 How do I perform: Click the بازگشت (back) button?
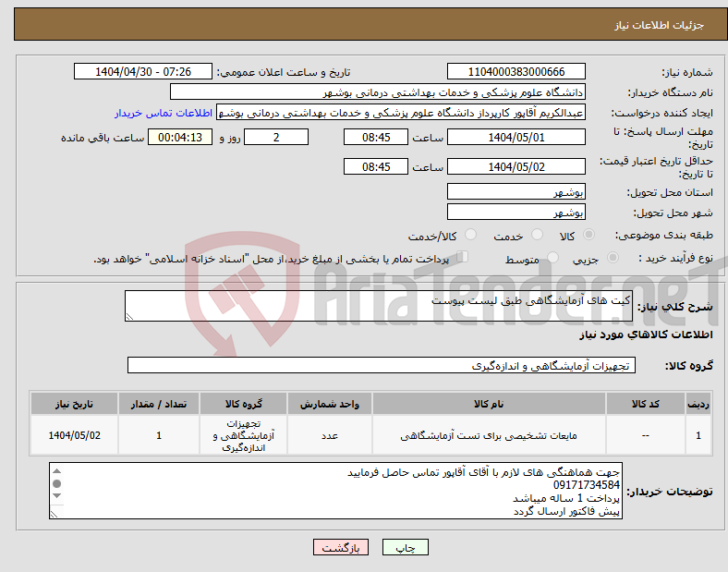point(341,547)
